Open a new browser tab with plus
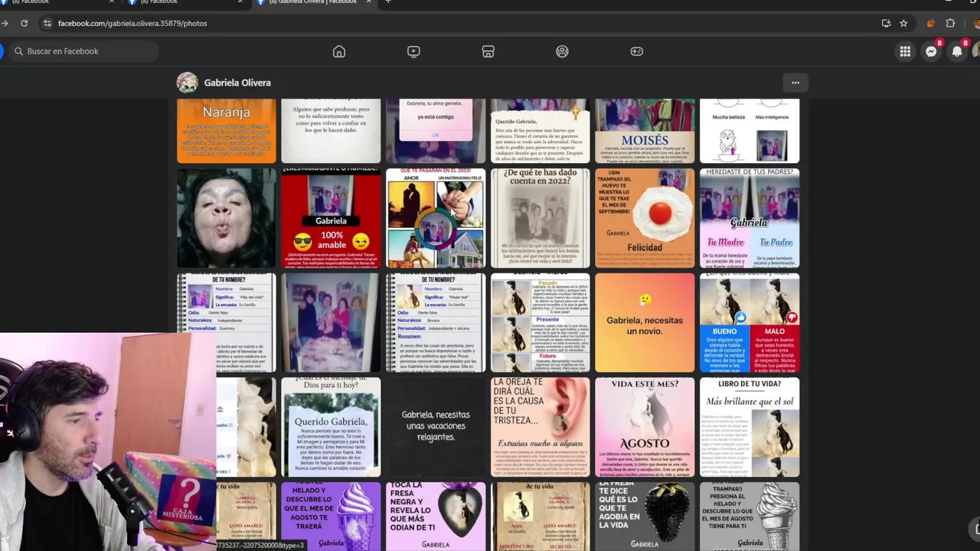 pos(388,2)
